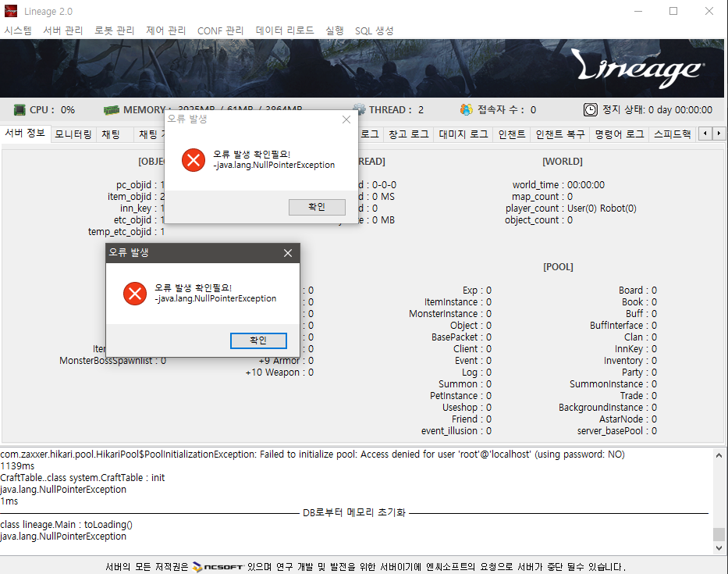Click 'AstarNode : 0' pool entry
The height and width of the screenshot is (574, 728).
(627, 419)
